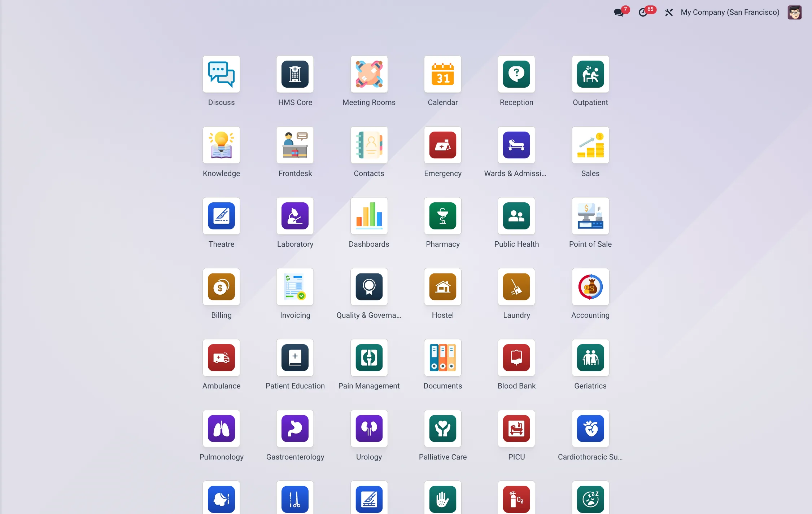812x514 pixels.
Task: Open the Geriatrics app
Action: coord(590,358)
